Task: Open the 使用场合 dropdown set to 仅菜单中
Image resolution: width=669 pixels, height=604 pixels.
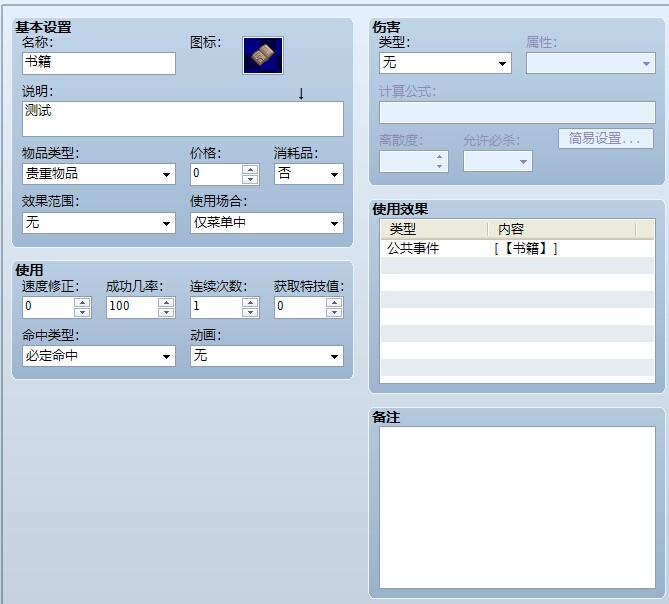Action: 267,223
